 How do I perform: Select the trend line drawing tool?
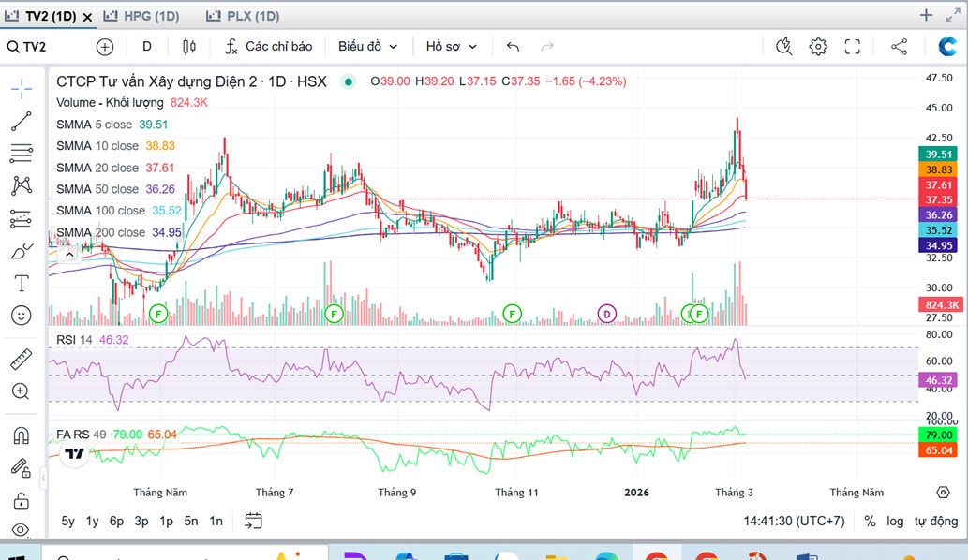(x=22, y=121)
